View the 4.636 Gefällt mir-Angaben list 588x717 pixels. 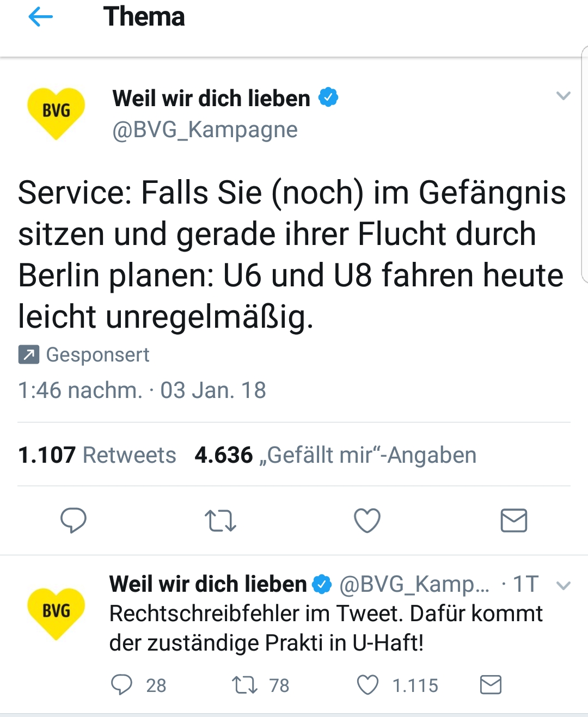coord(335,455)
